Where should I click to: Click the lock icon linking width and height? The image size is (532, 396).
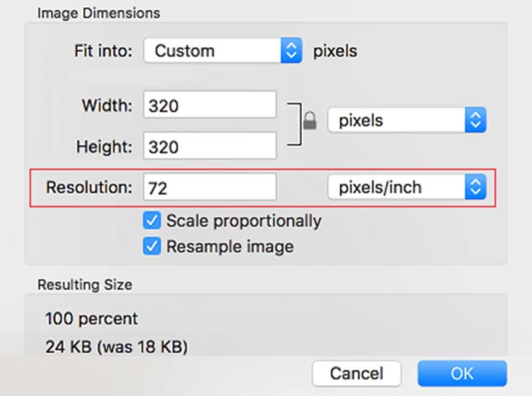[309, 121]
